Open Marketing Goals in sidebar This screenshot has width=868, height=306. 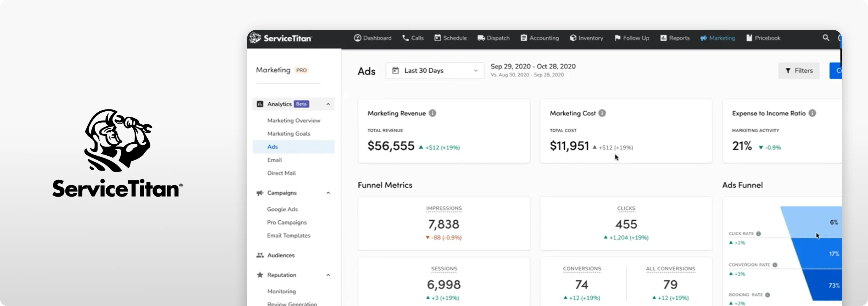pyautogui.click(x=289, y=133)
